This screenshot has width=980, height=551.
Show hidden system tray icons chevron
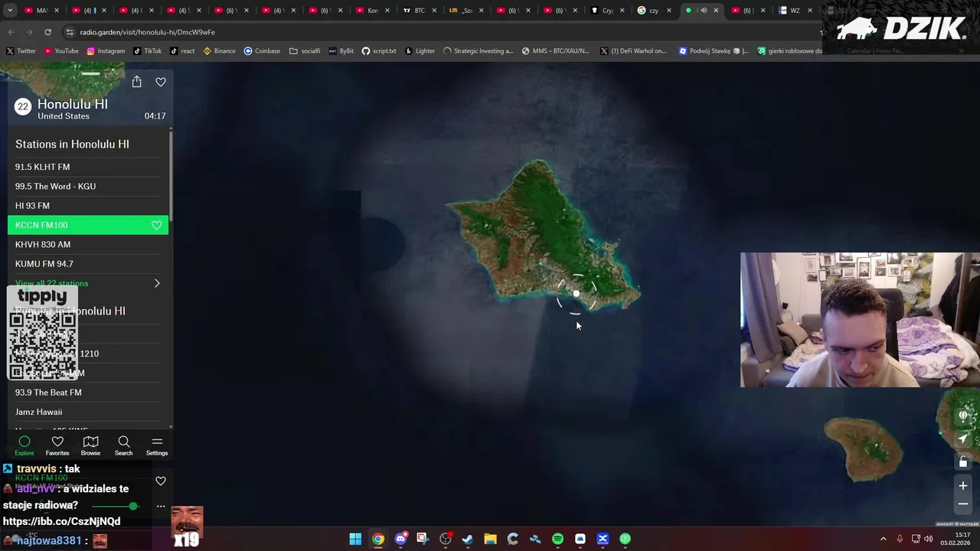pyautogui.click(x=883, y=539)
